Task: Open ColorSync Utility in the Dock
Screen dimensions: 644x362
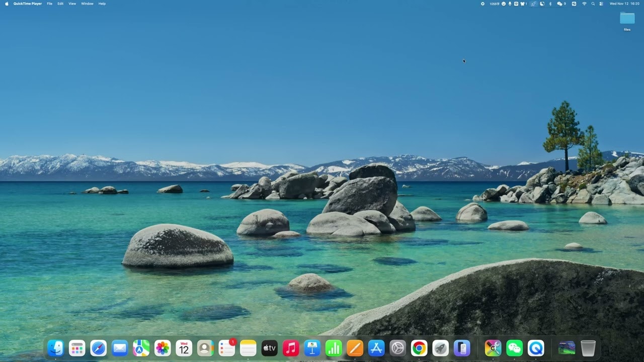Action: (x=493, y=348)
